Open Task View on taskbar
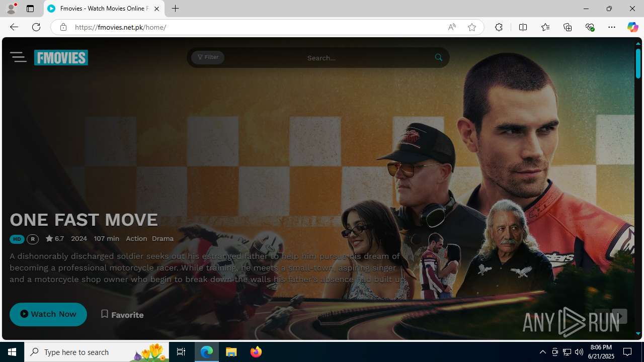 (181, 352)
